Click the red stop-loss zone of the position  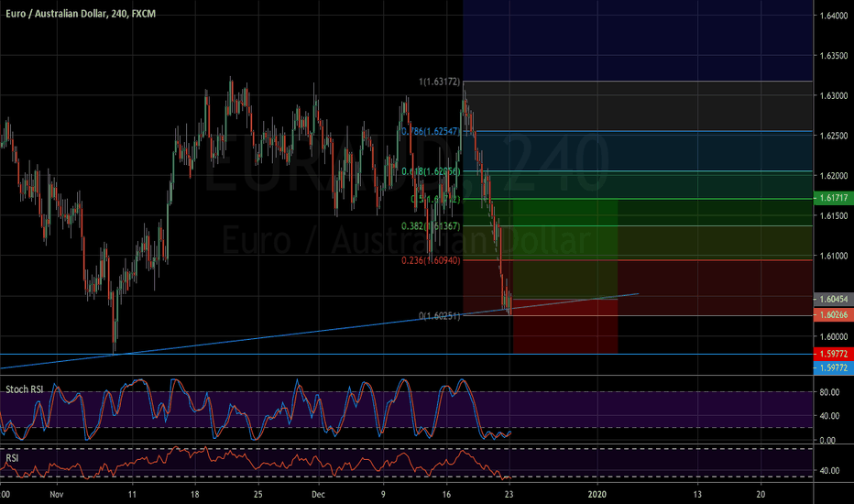[x=564, y=330]
